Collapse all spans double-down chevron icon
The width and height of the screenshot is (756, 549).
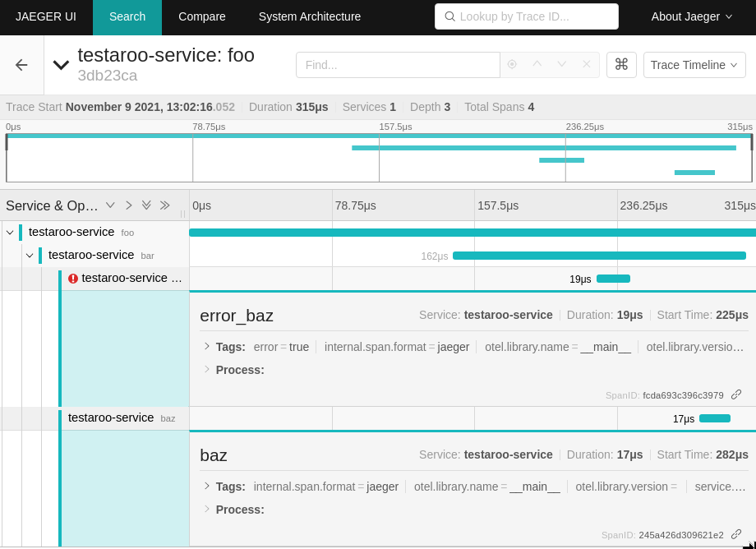(146, 205)
